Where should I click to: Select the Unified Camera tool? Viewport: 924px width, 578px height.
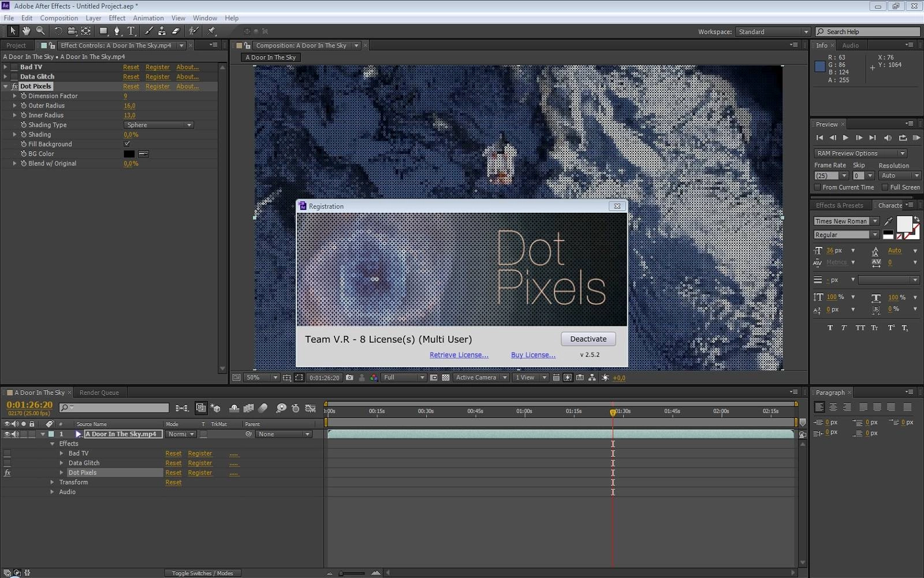point(72,31)
